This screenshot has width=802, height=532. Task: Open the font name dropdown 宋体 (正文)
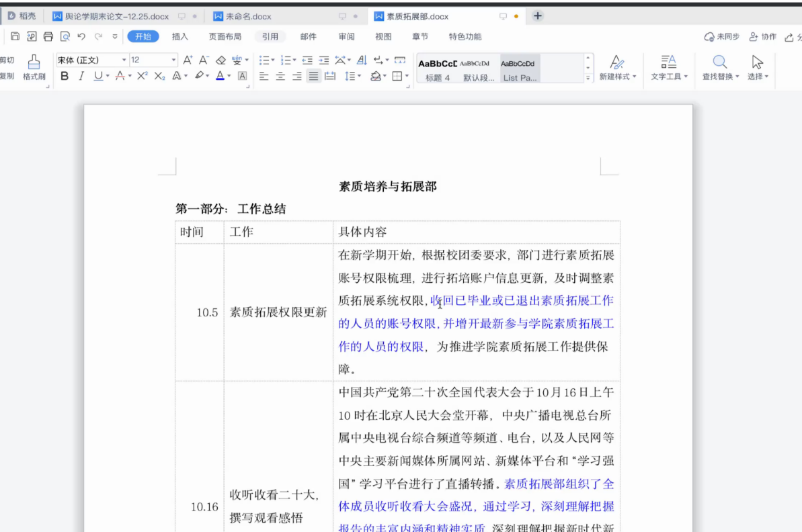point(124,60)
